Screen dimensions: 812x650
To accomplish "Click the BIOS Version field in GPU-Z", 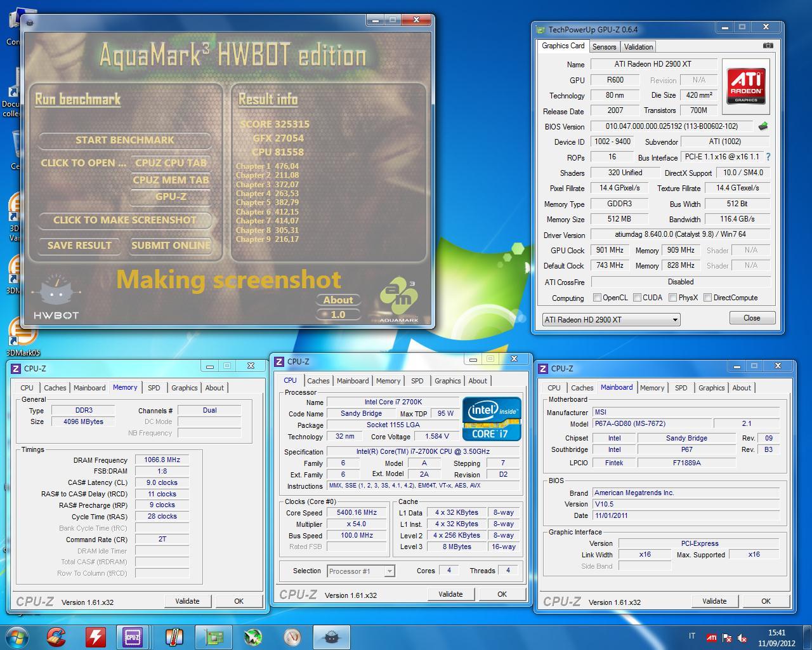I will (x=671, y=126).
